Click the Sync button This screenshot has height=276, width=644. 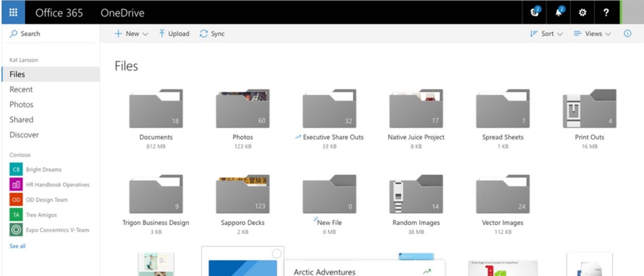pos(212,34)
